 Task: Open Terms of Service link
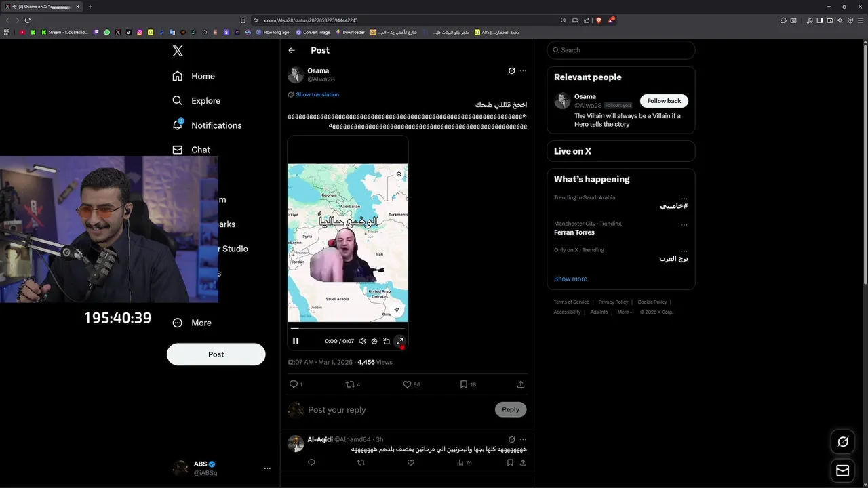pos(571,302)
